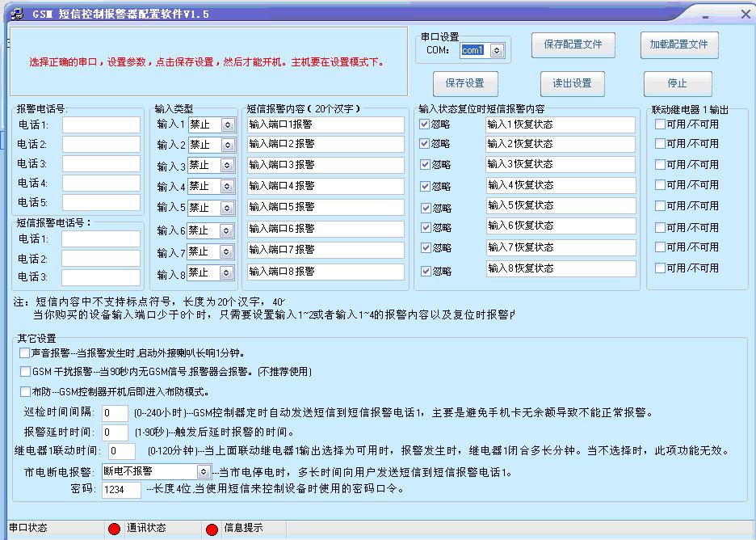
Task: Click the red indicator beside 通讯状态
Action: (x=115, y=529)
